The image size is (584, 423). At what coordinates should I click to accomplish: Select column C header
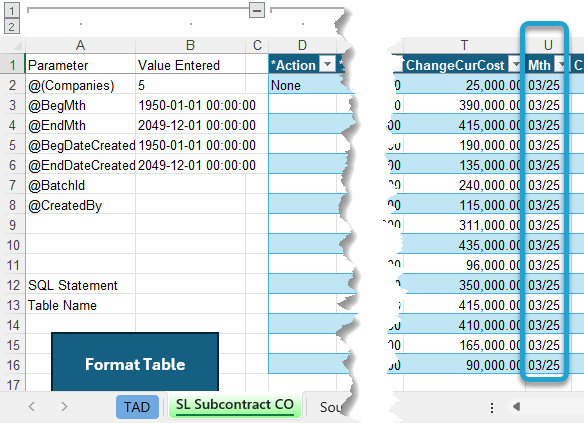point(257,45)
